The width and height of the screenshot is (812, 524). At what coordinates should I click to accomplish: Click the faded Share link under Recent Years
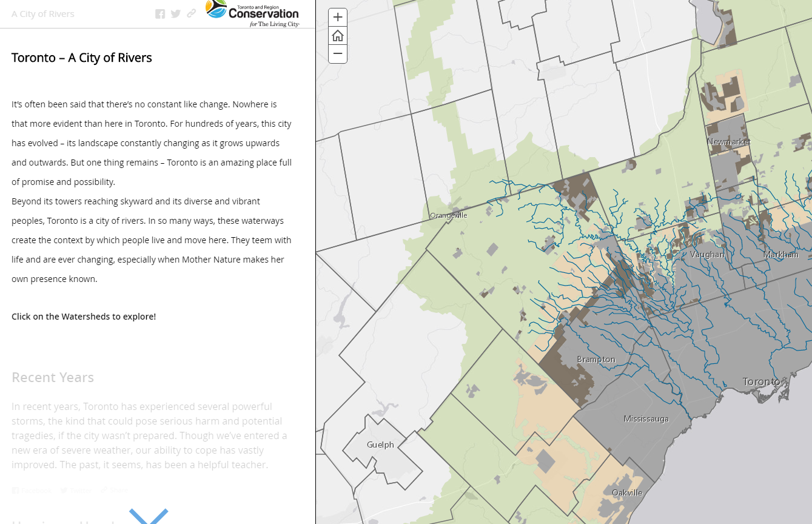(x=115, y=490)
